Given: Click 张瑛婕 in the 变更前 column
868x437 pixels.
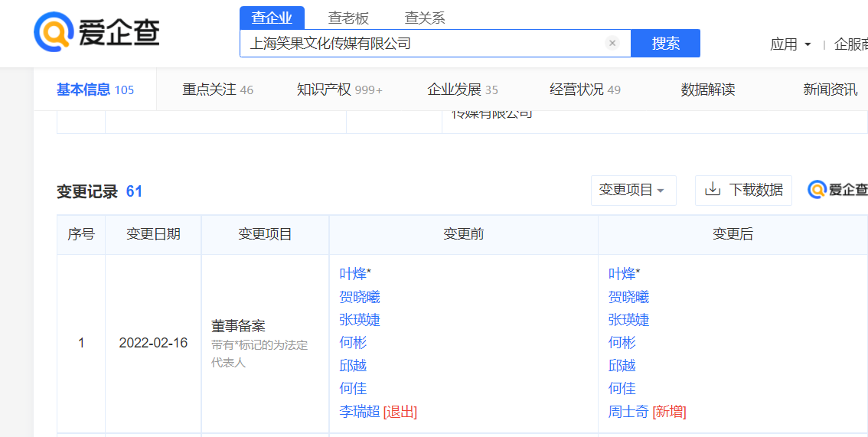Looking at the screenshot, I should tap(360, 320).
